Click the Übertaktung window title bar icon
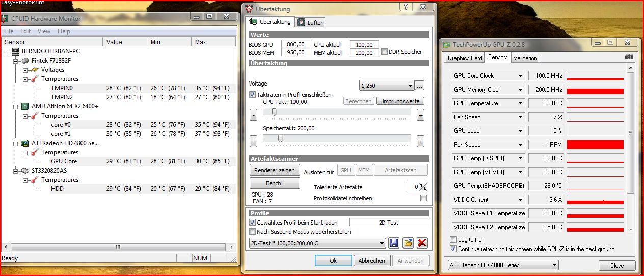This screenshot has height=276, width=644. (x=249, y=9)
